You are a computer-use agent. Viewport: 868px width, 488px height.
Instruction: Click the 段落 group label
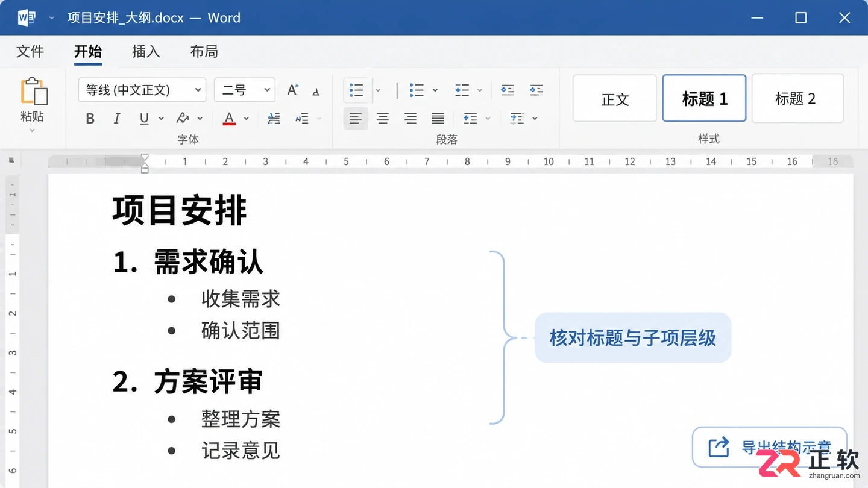(447, 139)
